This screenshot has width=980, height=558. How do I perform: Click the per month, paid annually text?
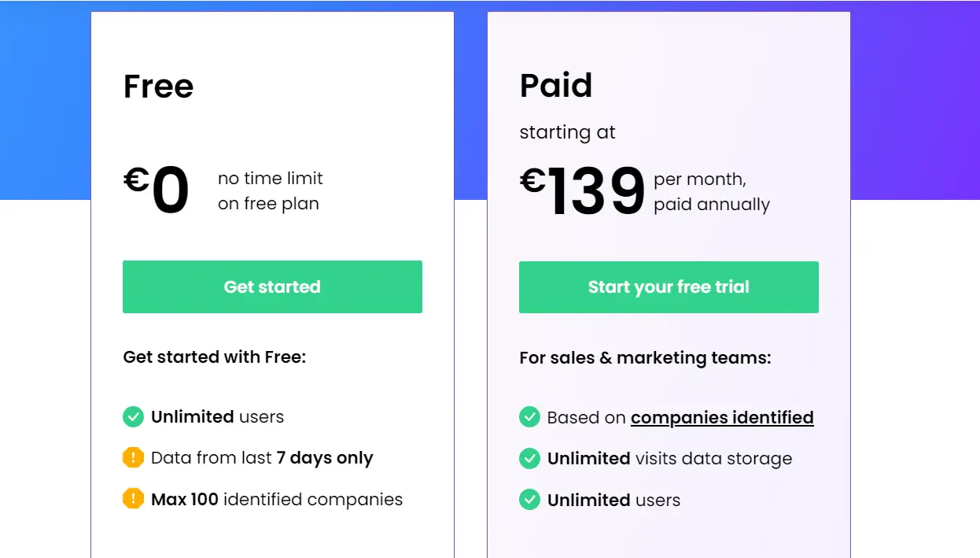click(712, 190)
